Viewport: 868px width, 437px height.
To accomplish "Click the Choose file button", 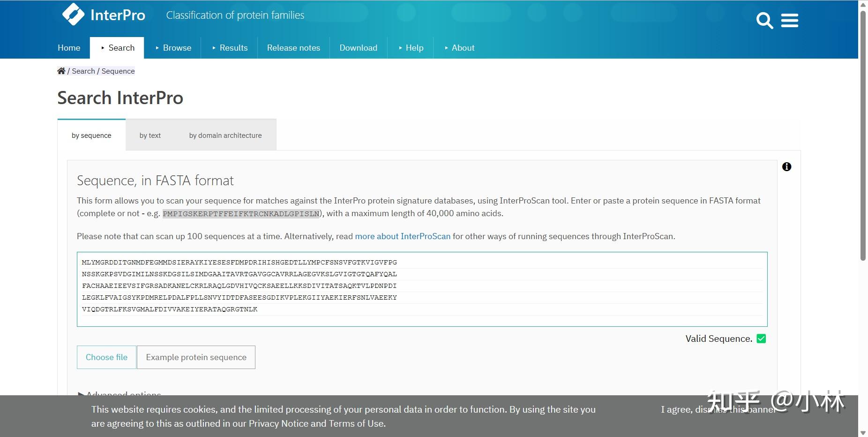I will (106, 357).
